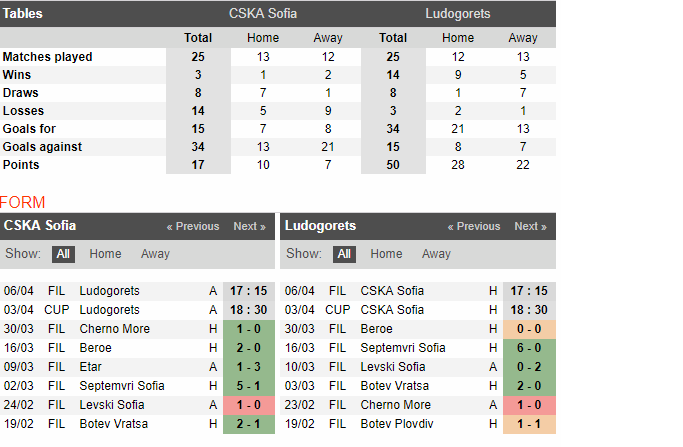Open the 5 - 1 Septemvri Sofia score
Viewport: 683px width, 447px height.
pos(249,386)
